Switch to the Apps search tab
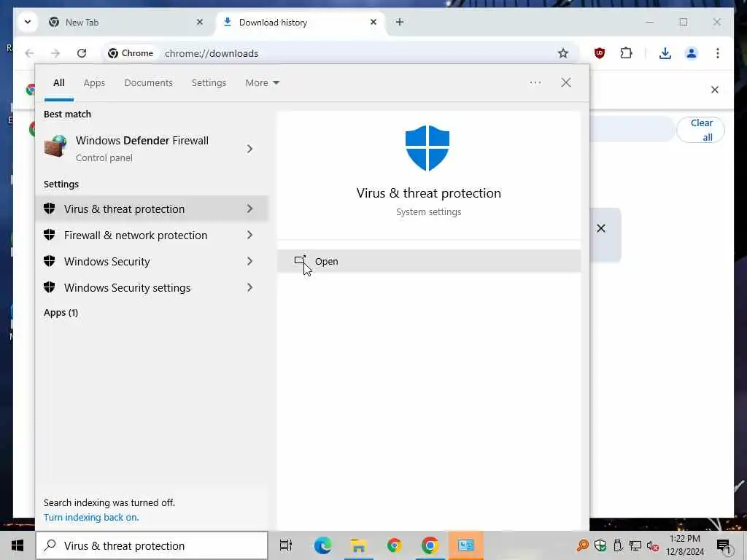This screenshot has width=747, height=560. click(x=94, y=83)
